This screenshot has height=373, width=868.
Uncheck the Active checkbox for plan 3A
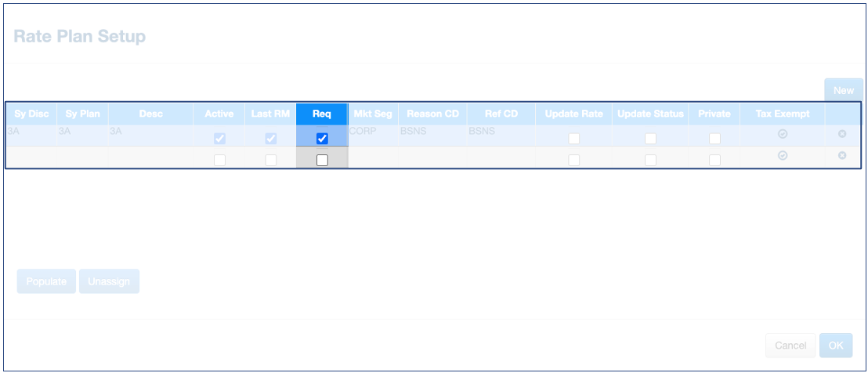coord(219,139)
